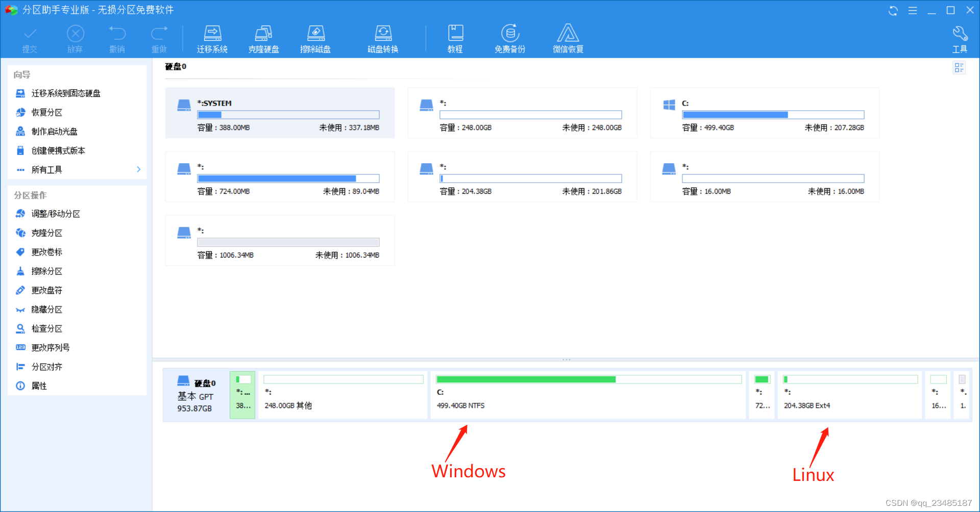Image resolution: width=980 pixels, height=512 pixels.
Task: Select the 1006.34MB partition card
Action: click(x=280, y=240)
